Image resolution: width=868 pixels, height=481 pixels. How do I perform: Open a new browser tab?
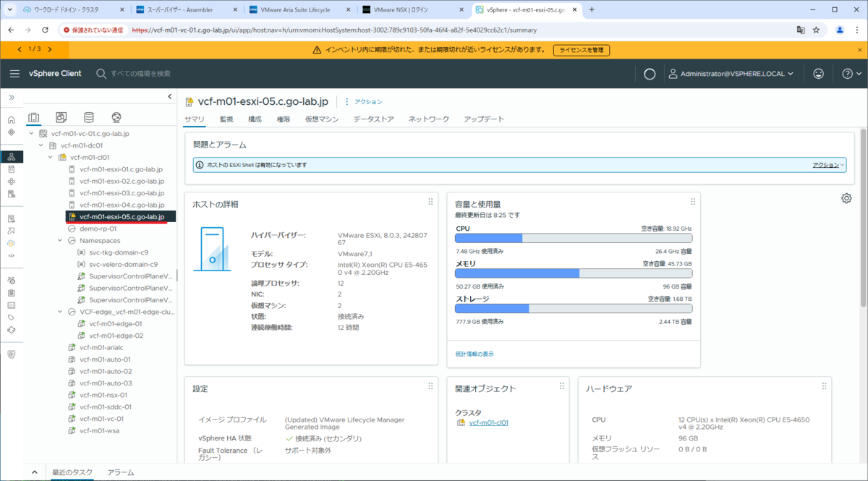591,9
